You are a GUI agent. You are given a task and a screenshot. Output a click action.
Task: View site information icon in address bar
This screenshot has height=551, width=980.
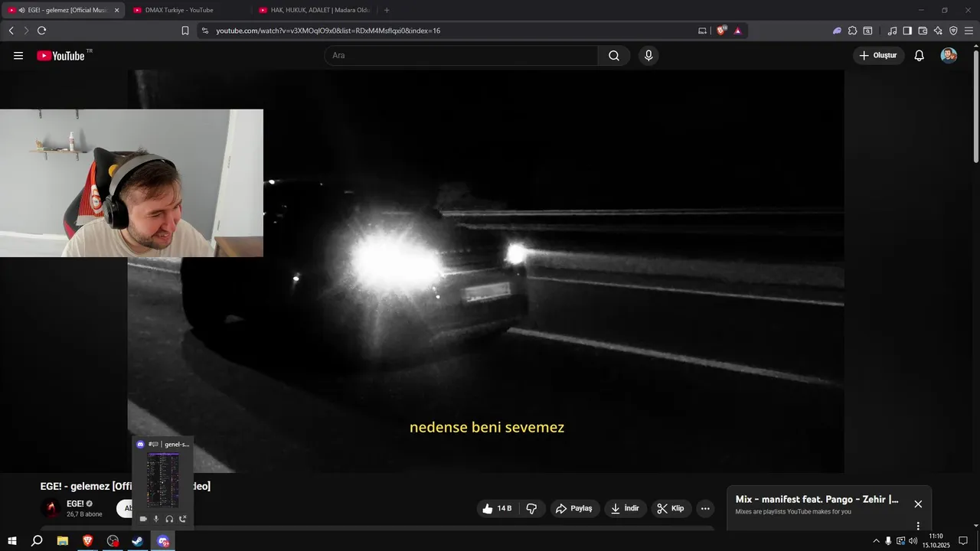coord(204,31)
